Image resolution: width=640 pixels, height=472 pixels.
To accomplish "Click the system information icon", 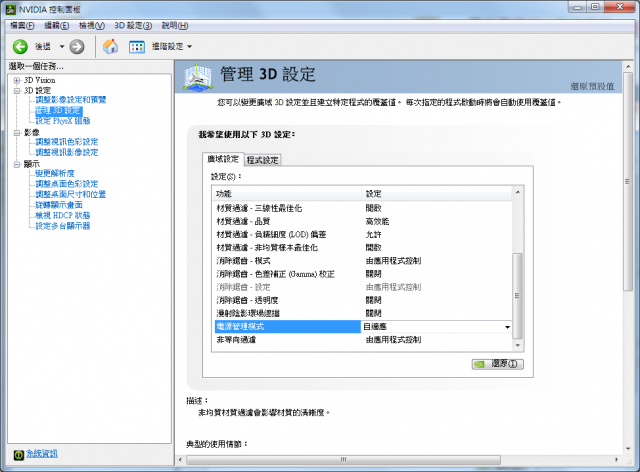I will tap(18, 454).
